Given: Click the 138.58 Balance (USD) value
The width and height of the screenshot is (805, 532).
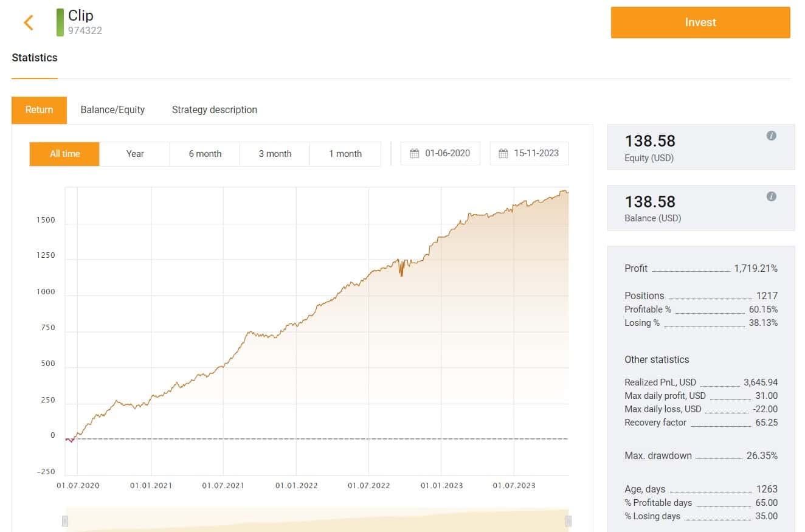Looking at the screenshot, I should 650,202.
